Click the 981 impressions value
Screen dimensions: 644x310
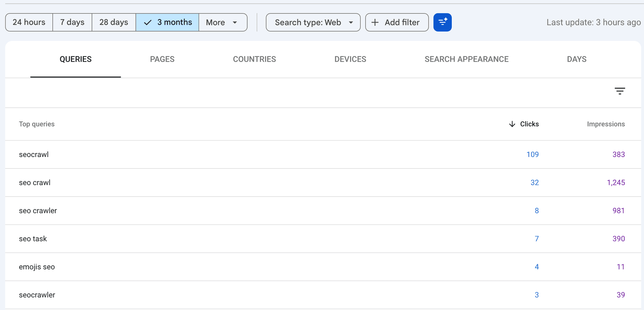(x=619, y=211)
